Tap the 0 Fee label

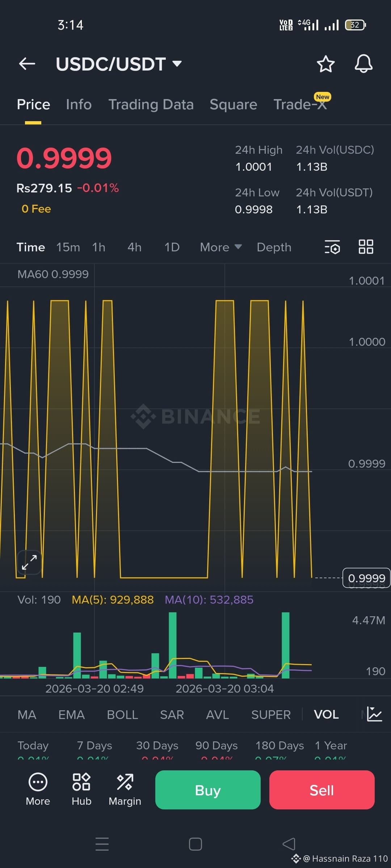click(36, 209)
